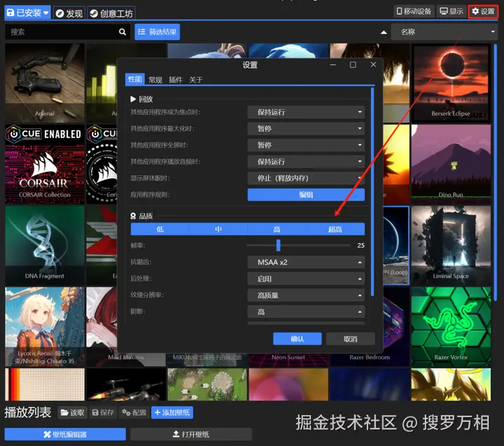Select the 性能 performance tab
504x446 pixels.
coord(134,79)
